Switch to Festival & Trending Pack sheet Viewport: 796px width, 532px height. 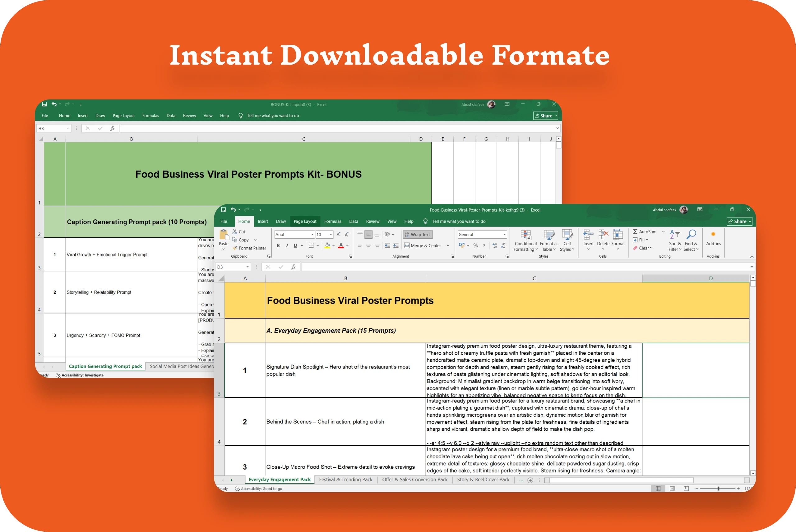coord(345,479)
